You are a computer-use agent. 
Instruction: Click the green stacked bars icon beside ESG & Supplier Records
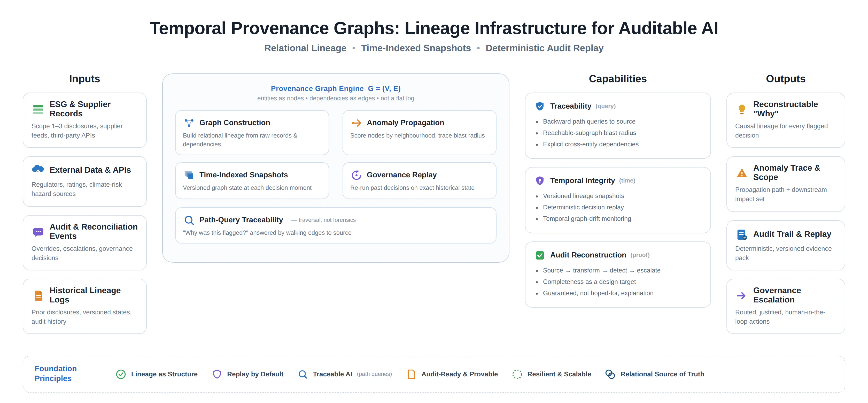(38, 109)
